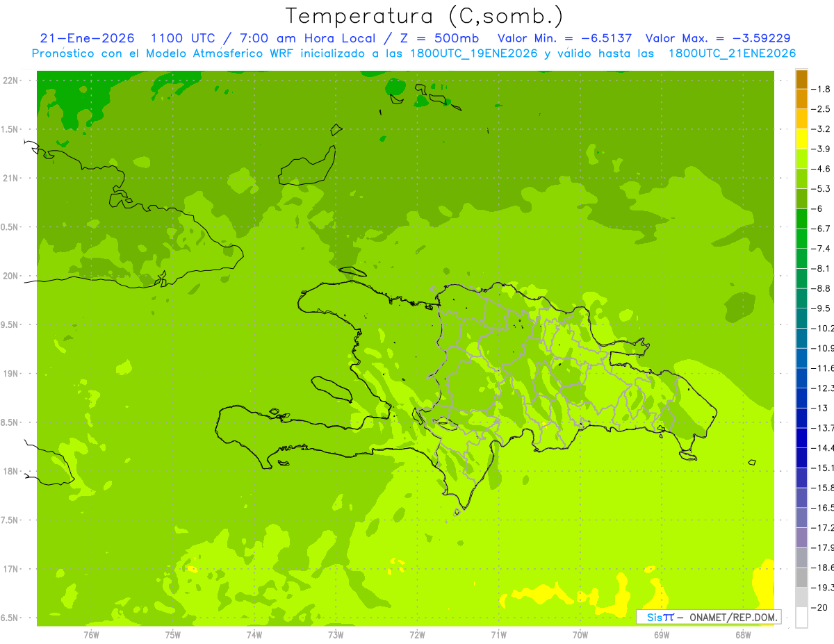Viewport: 834px width, 644px height.
Task: Click the "-2.5" colorbar label
Action: (822, 109)
